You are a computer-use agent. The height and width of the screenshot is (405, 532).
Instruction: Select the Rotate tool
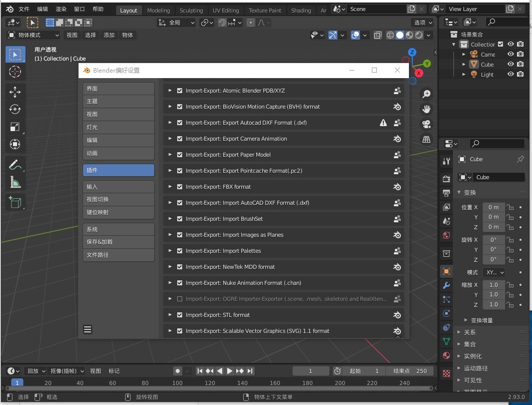(x=15, y=109)
